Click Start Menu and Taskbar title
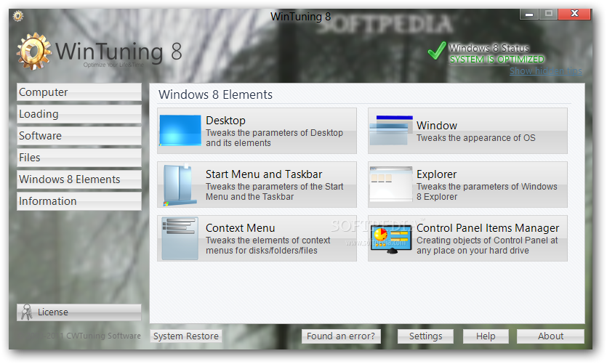Screen dimensions: 607x364 click(264, 174)
